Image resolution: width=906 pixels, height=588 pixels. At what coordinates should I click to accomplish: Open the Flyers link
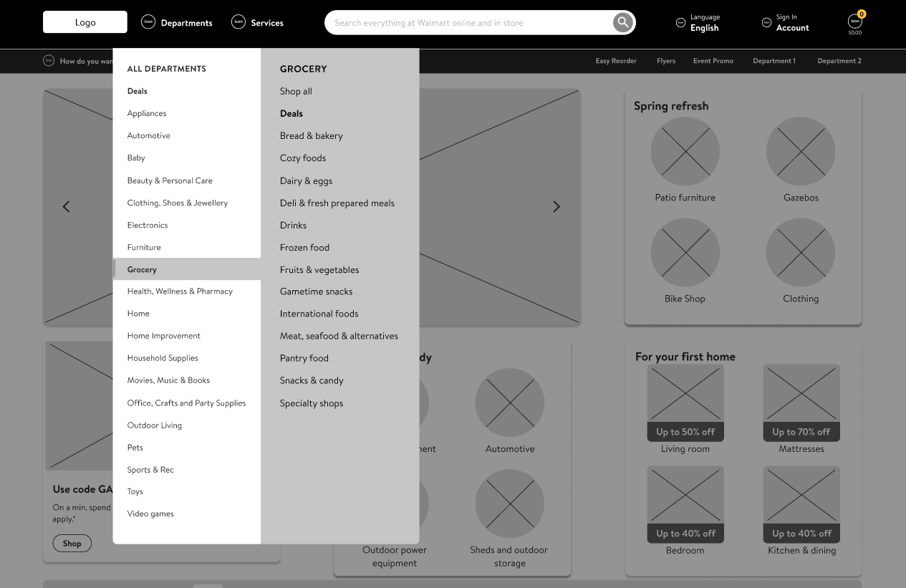tap(666, 61)
